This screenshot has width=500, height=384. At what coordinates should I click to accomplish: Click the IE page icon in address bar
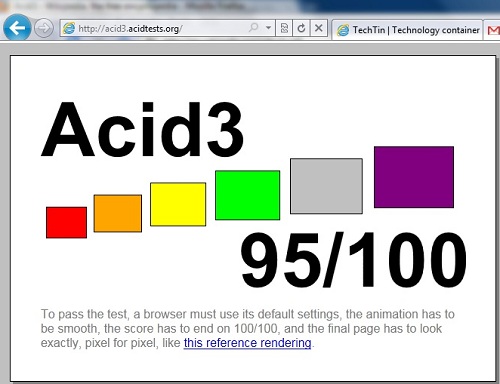click(x=69, y=28)
